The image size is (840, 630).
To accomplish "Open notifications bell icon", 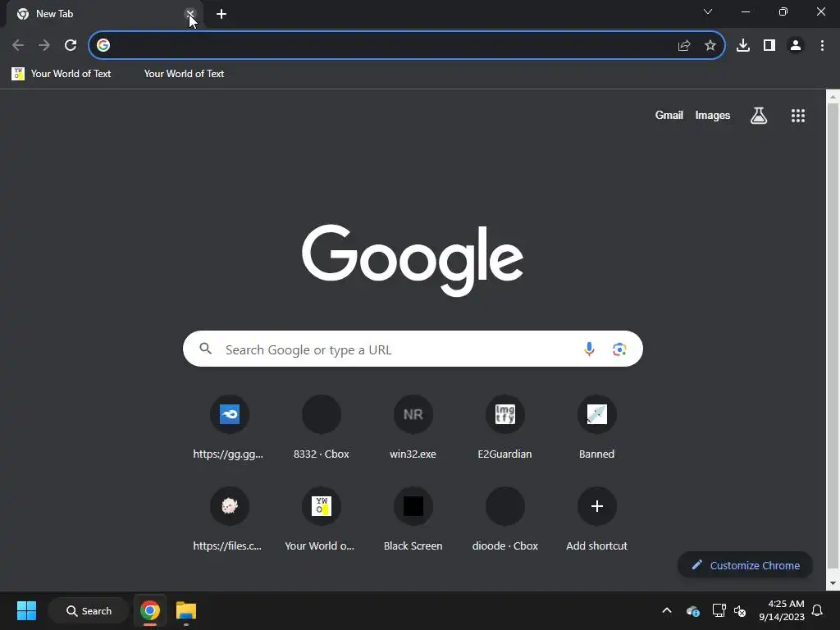I will click(818, 610).
